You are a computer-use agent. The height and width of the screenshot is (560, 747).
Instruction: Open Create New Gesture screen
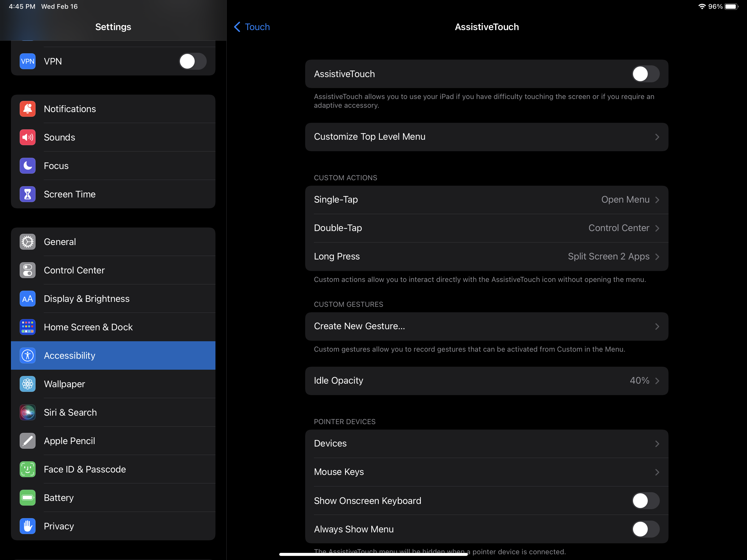pyautogui.click(x=487, y=326)
